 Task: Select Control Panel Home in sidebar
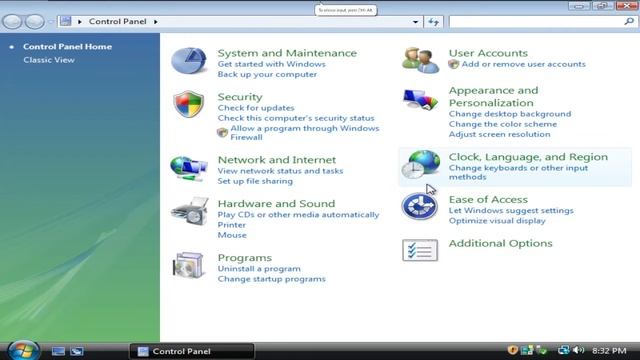(67, 47)
